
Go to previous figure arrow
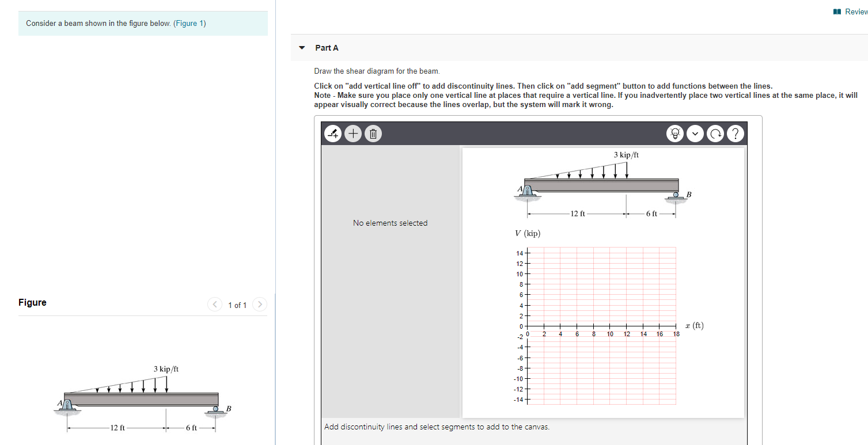pyautogui.click(x=215, y=304)
